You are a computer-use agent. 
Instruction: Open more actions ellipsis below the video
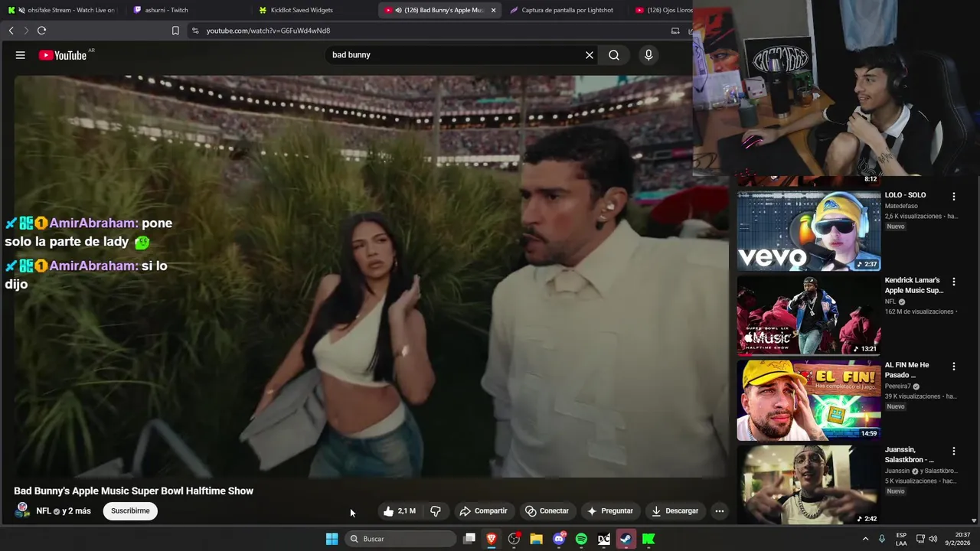click(719, 510)
